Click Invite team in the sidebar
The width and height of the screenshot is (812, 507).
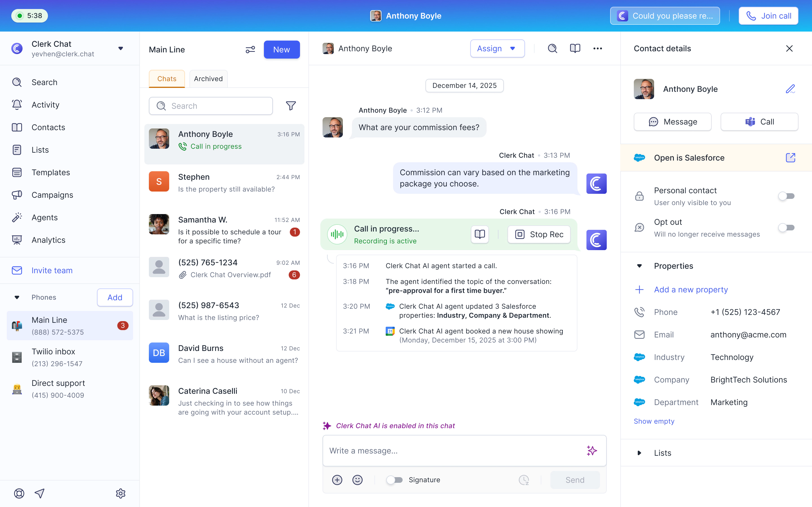point(52,270)
